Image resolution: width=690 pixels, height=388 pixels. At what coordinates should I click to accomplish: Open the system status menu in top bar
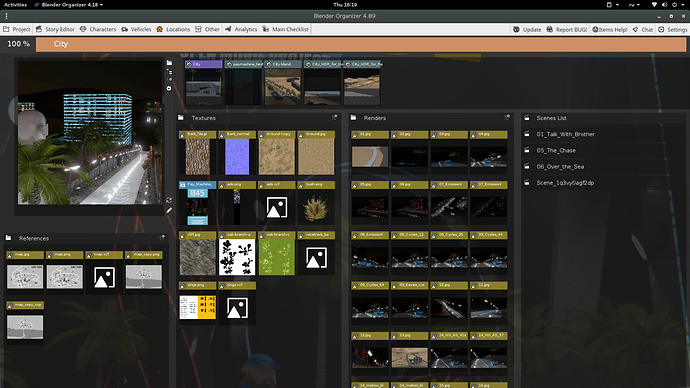click(668, 4)
